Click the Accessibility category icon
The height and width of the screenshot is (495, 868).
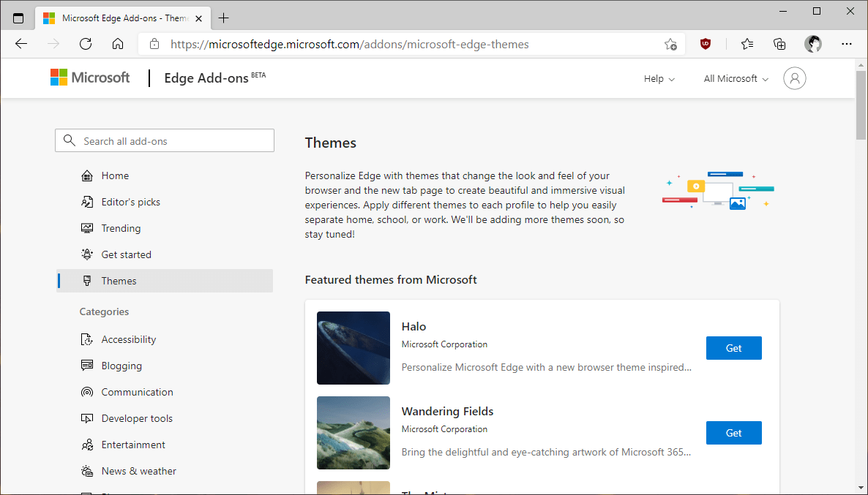tap(86, 339)
